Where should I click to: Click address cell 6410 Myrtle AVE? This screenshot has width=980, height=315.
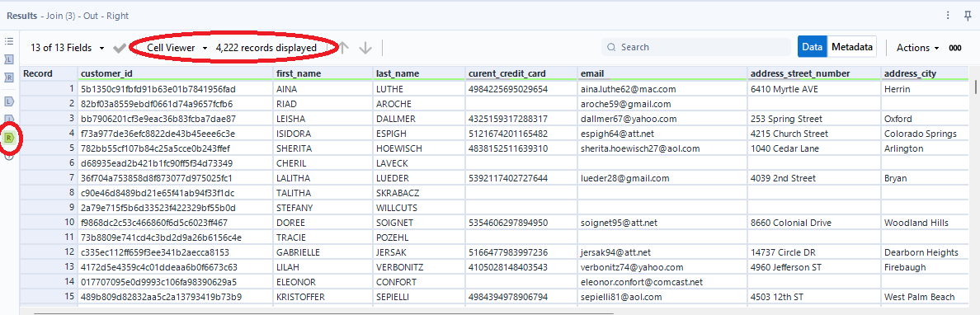(814, 89)
